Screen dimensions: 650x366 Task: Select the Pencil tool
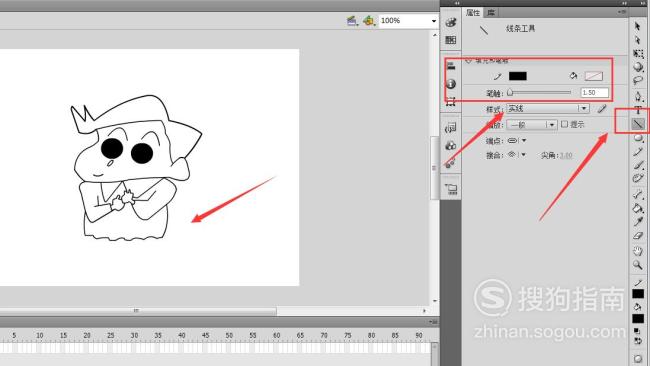[638, 152]
